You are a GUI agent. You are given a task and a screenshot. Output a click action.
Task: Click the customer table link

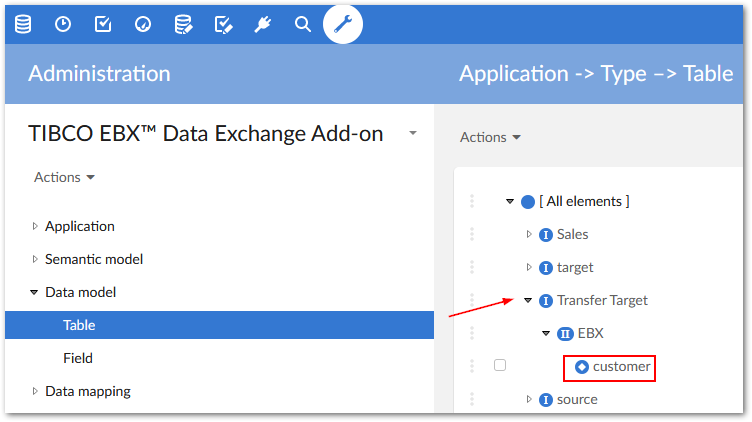621,367
